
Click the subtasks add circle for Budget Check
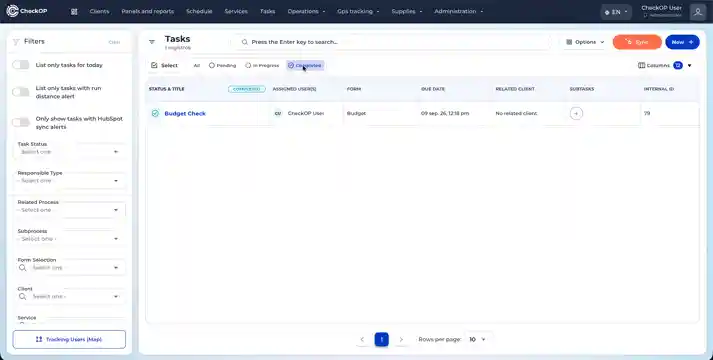click(x=576, y=113)
